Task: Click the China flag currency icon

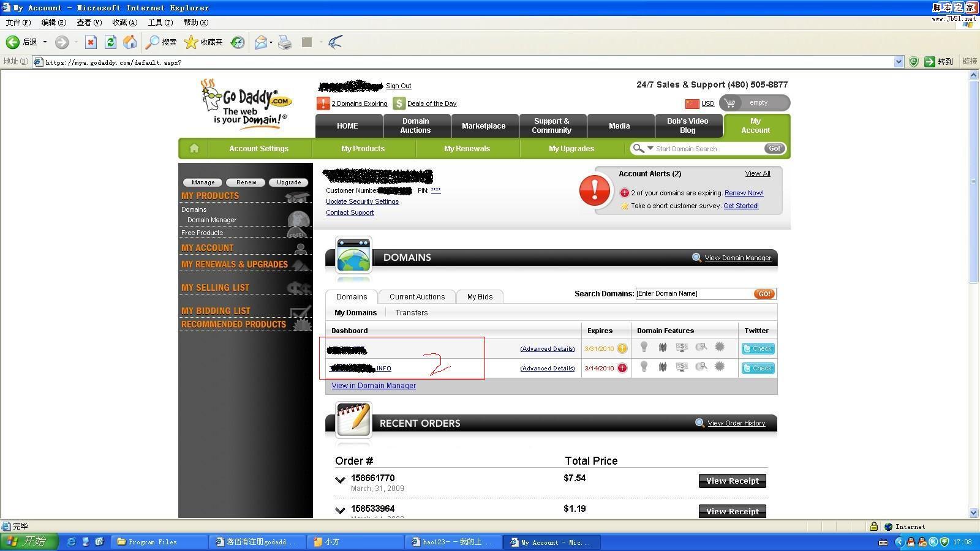Action: [x=692, y=103]
